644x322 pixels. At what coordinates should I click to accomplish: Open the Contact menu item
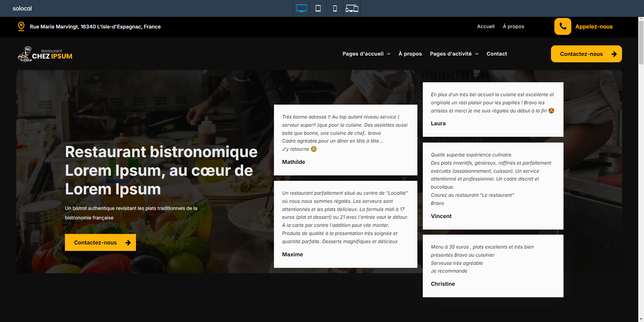[497, 54]
